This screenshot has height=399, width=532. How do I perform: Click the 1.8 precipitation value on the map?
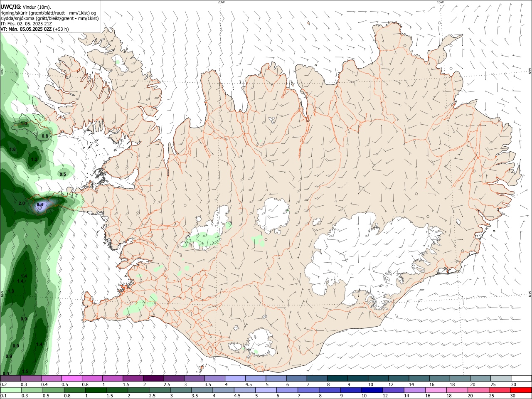click(x=12, y=149)
